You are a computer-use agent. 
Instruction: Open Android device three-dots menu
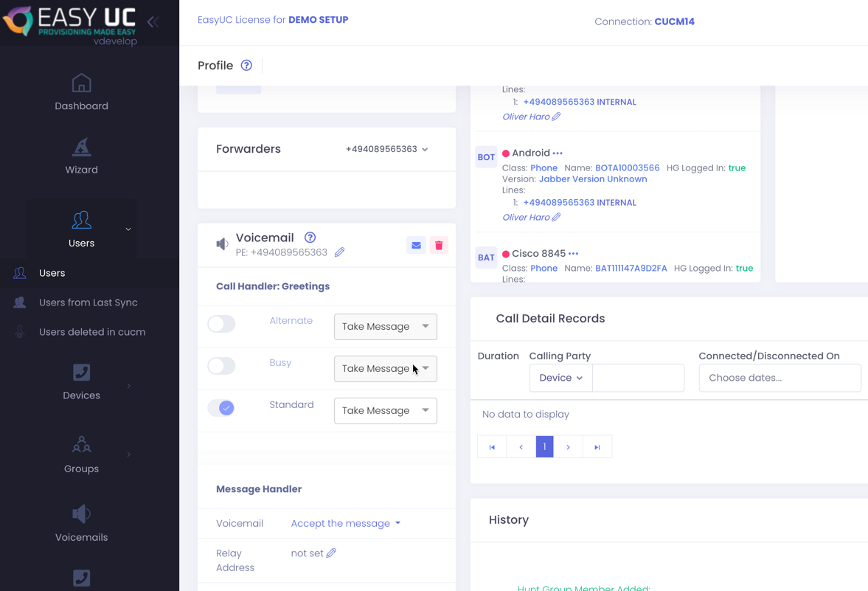coord(558,153)
